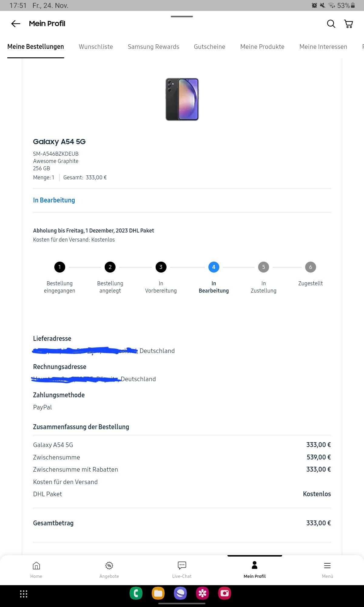
Task: Open the shopping cart
Action: coord(349,24)
